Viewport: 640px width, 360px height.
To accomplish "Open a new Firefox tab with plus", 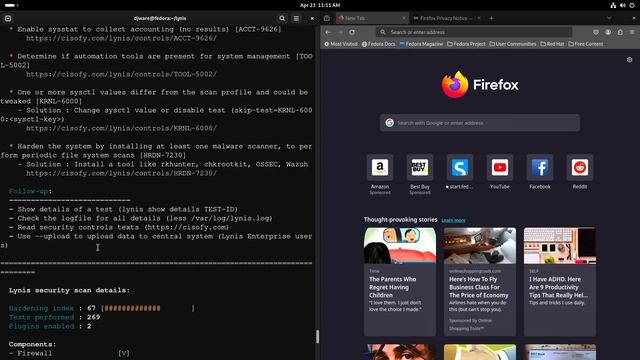I will (491, 18).
